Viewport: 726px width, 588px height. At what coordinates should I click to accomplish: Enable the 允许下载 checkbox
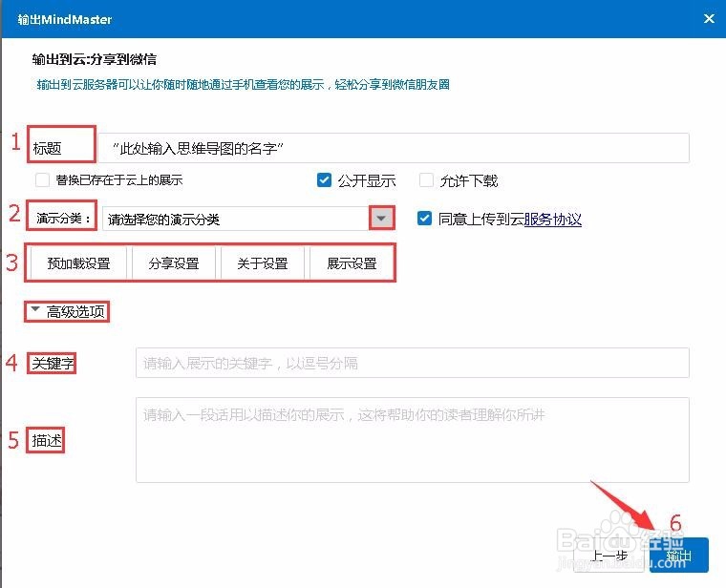[426, 180]
